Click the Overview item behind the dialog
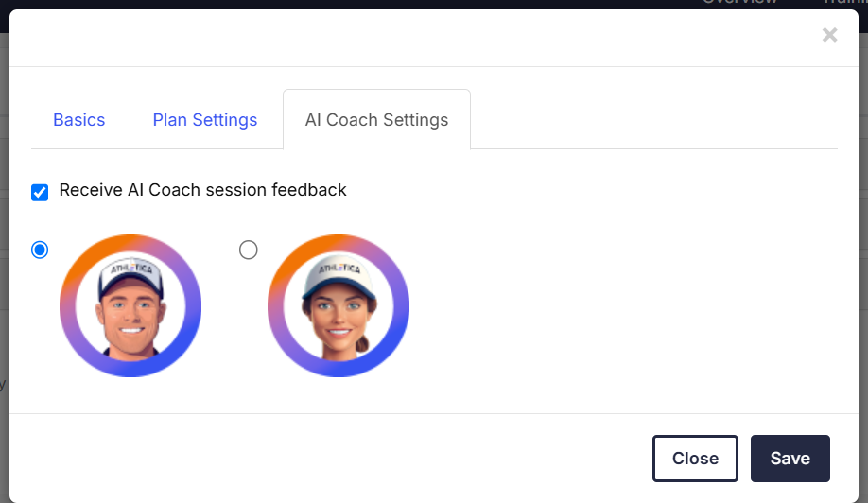 pos(739,4)
